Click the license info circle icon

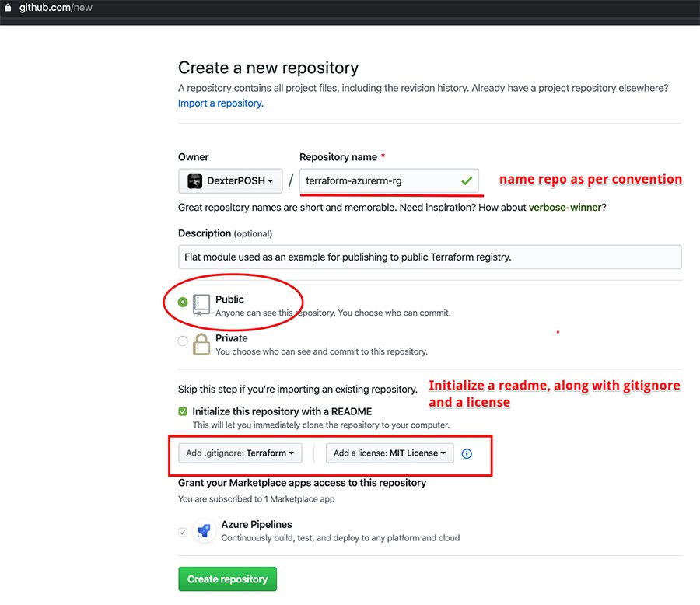(467, 453)
